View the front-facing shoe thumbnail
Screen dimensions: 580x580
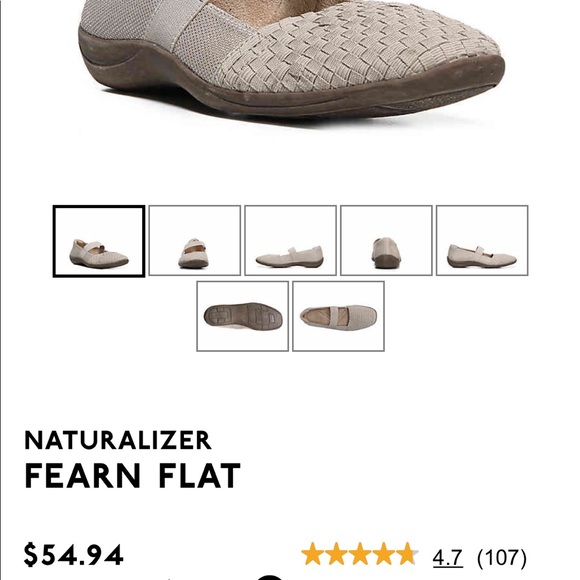tap(195, 240)
